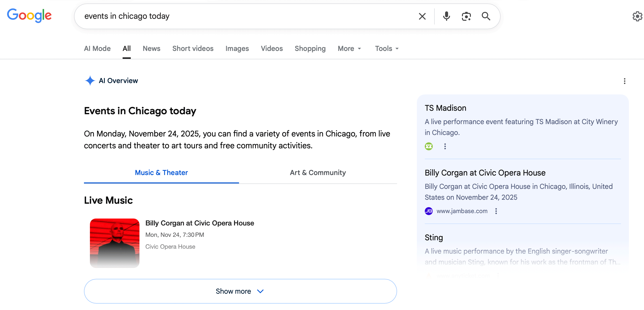Switch to the Art & Community tab

coord(318,173)
